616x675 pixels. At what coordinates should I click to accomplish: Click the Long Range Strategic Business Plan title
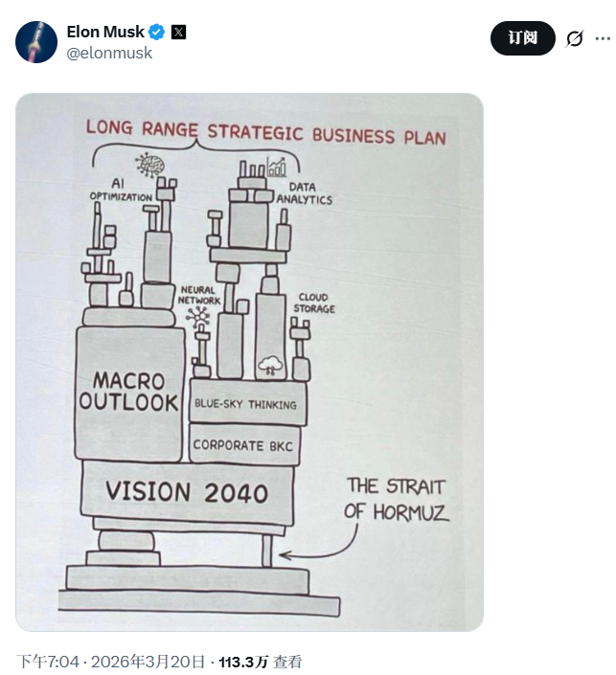(x=266, y=133)
